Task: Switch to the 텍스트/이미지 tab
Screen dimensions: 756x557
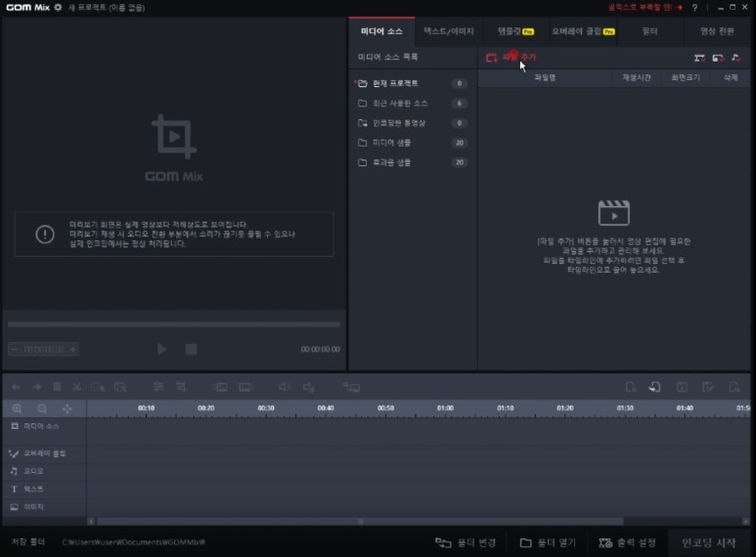Action: tap(448, 32)
